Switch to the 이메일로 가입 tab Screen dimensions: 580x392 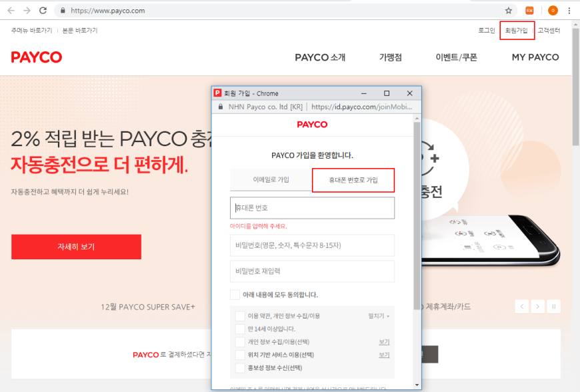pyautogui.click(x=271, y=179)
